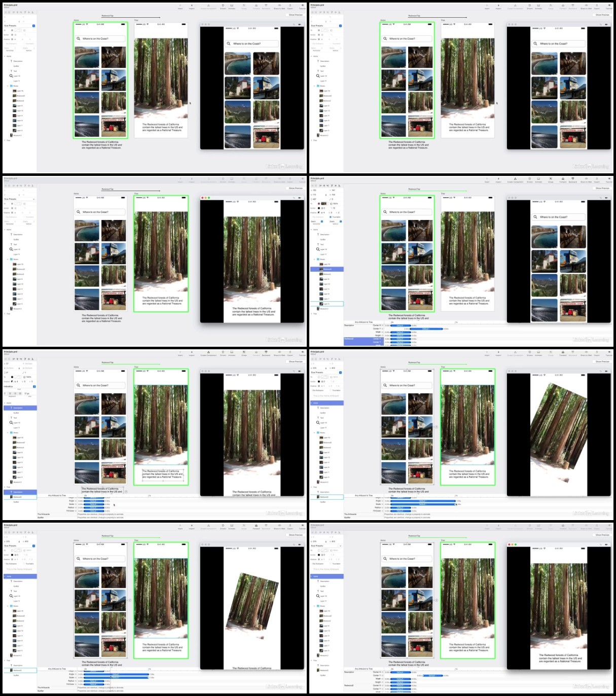The height and width of the screenshot is (696, 616).
Task: Expand Tree group triangle in Redwood2-highlighted frame
Action: [x=311, y=313]
